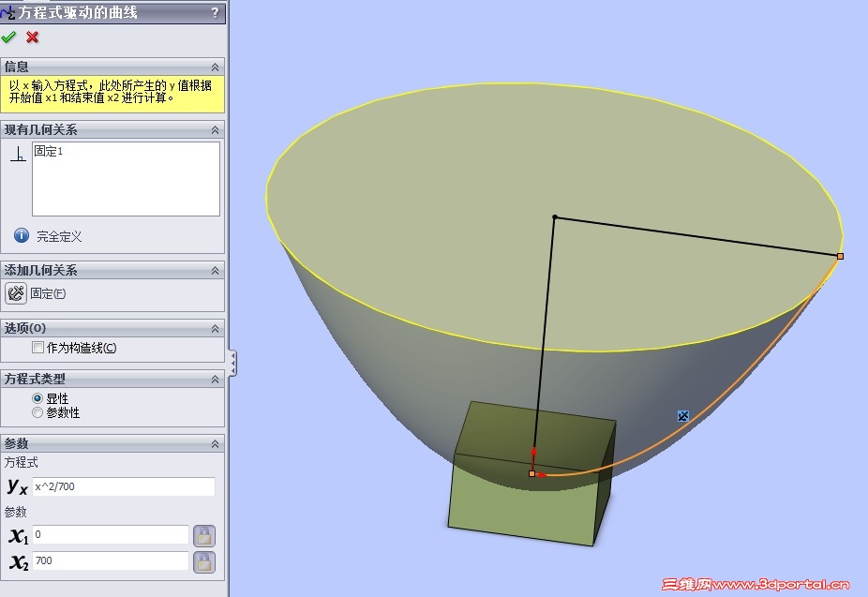Collapse the 参数 section
The width and height of the screenshot is (868, 597).
click(215, 444)
